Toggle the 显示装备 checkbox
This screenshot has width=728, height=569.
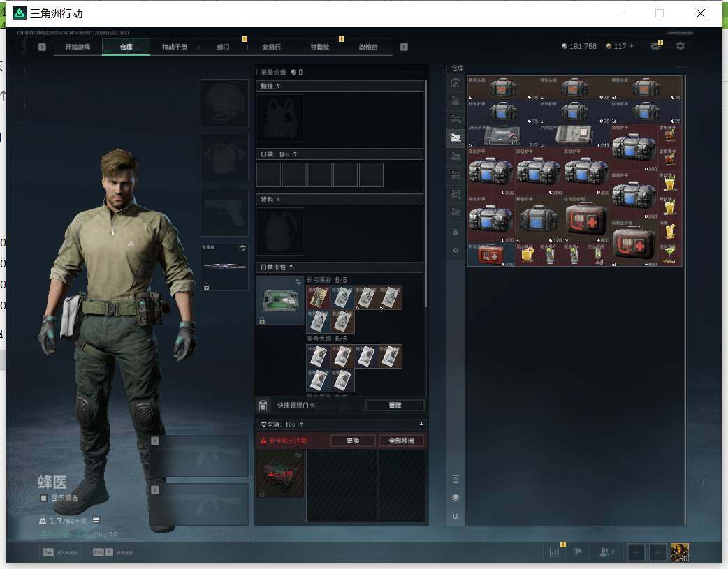(x=43, y=498)
